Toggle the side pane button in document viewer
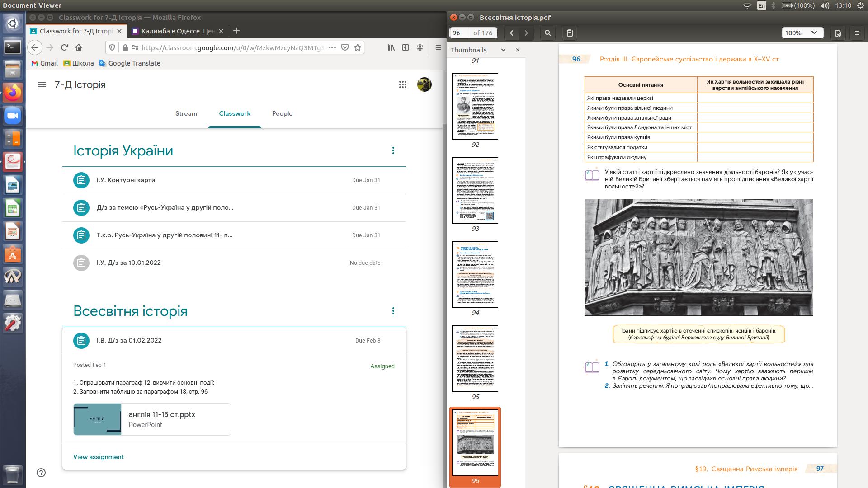 click(570, 33)
